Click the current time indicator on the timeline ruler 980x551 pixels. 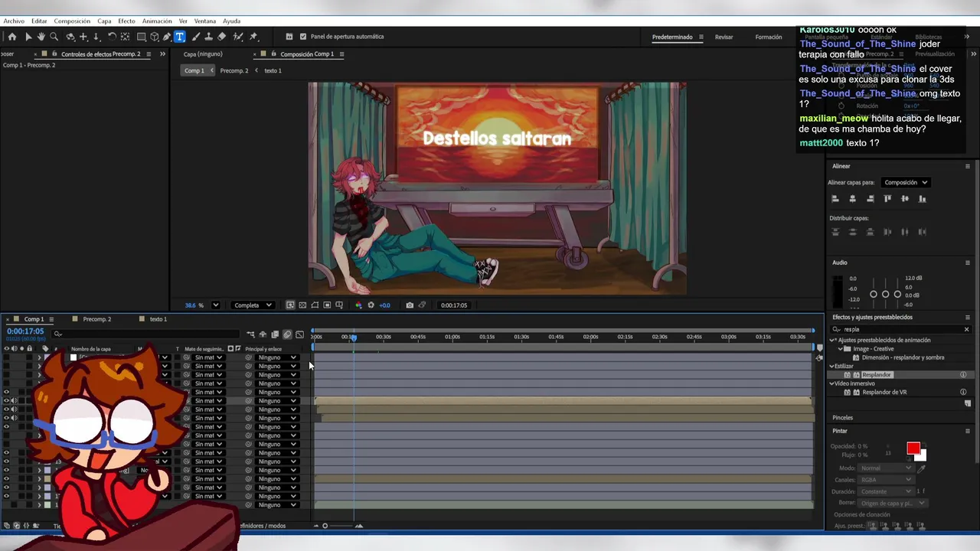(354, 337)
